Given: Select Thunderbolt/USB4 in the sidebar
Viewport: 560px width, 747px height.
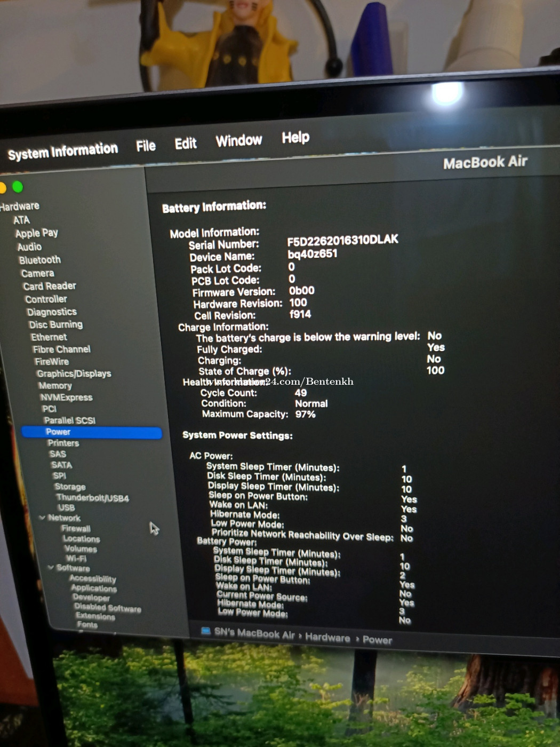Looking at the screenshot, I should point(93,498).
